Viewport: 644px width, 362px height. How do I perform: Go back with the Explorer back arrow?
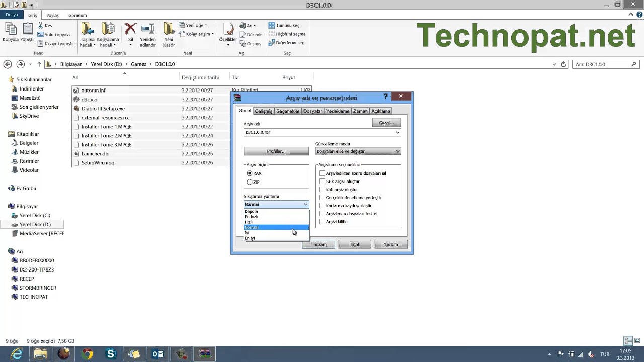click(8, 64)
